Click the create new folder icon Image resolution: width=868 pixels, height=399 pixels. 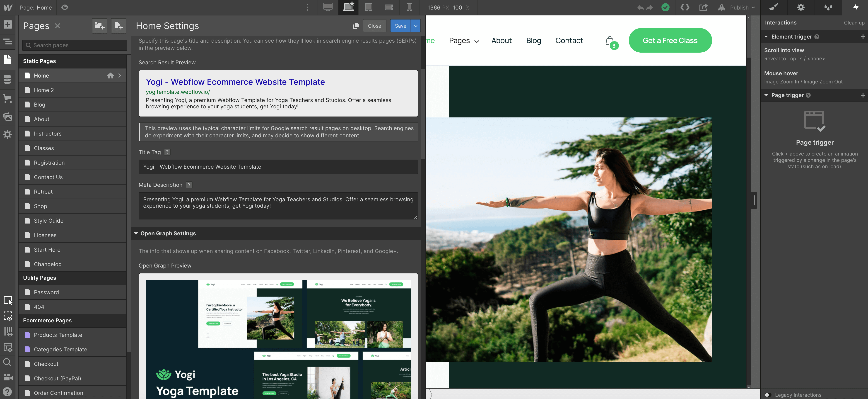(99, 26)
